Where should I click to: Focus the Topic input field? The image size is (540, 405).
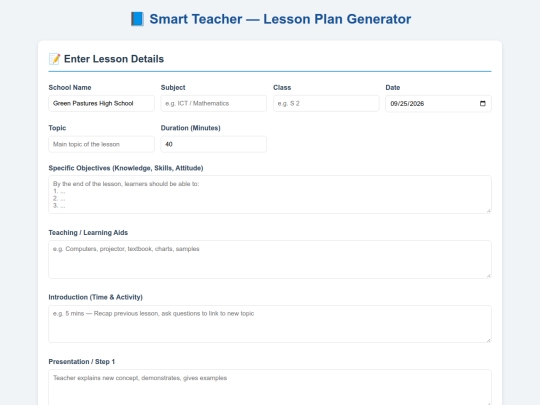click(x=101, y=144)
